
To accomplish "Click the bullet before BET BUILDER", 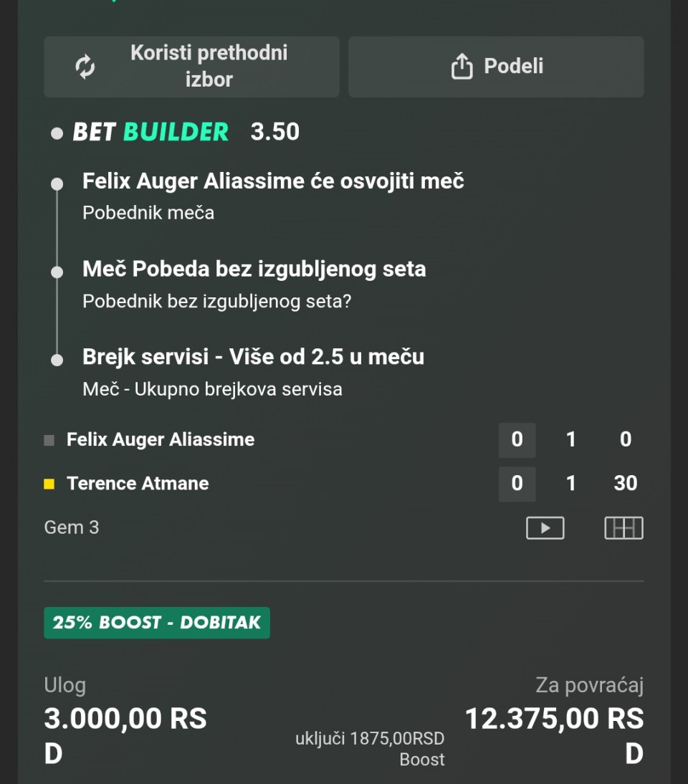I will [x=57, y=133].
